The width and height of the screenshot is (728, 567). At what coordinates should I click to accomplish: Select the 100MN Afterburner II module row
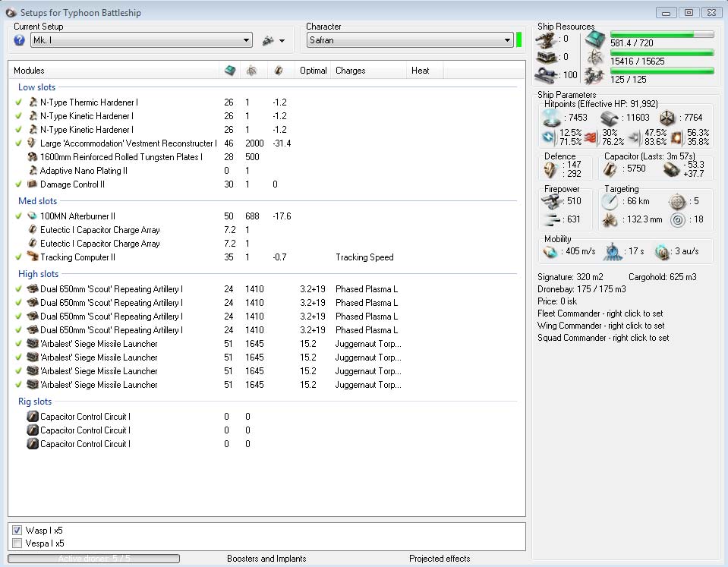(x=77, y=216)
